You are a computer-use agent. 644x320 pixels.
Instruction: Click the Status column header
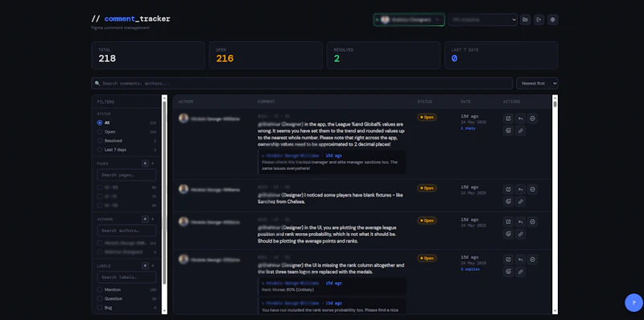(425, 102)
